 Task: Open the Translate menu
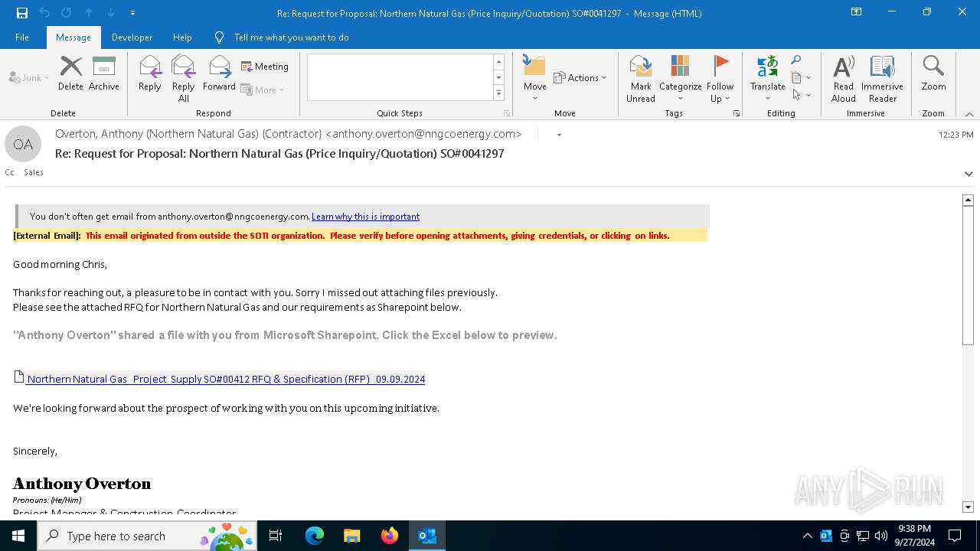coord(767,79)
